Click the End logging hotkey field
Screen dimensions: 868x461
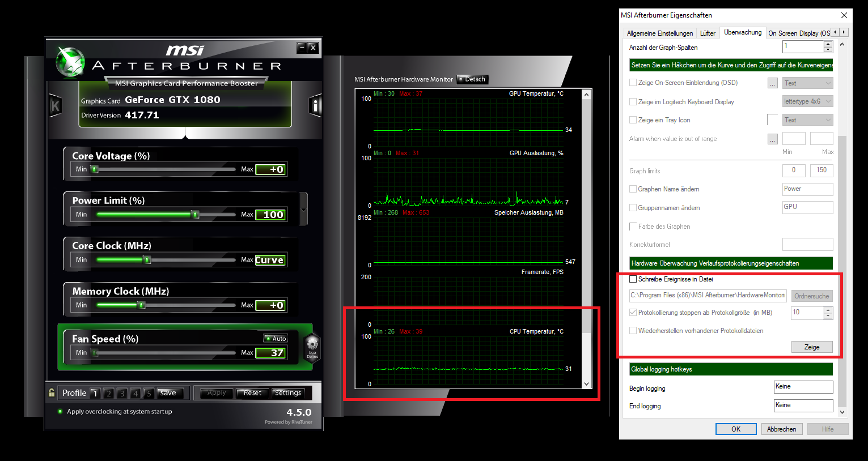click(x=803, y=405)
